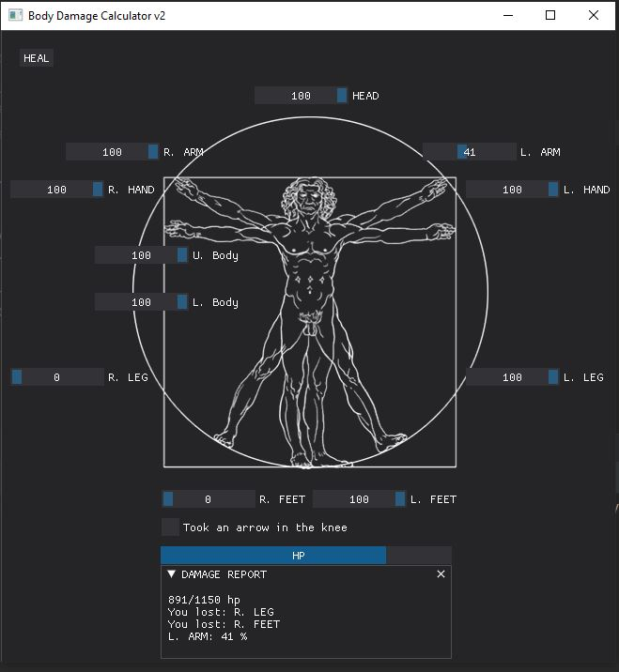Click the R. HAND slider
Screen dimensions: 619x672
point(56,190)
